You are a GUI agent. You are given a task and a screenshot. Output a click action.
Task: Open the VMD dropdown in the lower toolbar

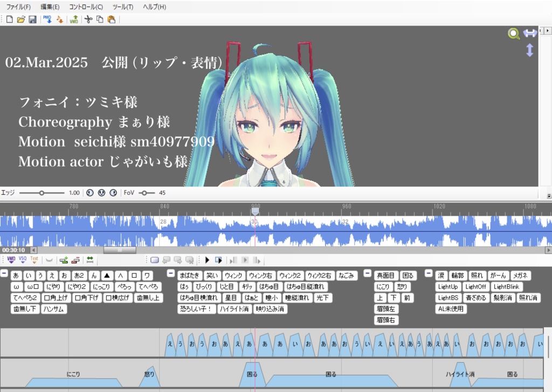pos(11,260)
